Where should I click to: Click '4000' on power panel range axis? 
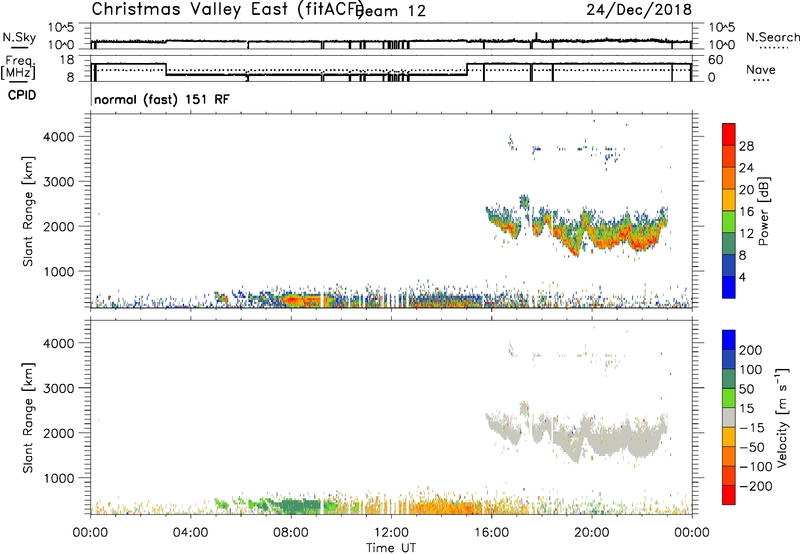pos(59,137)
